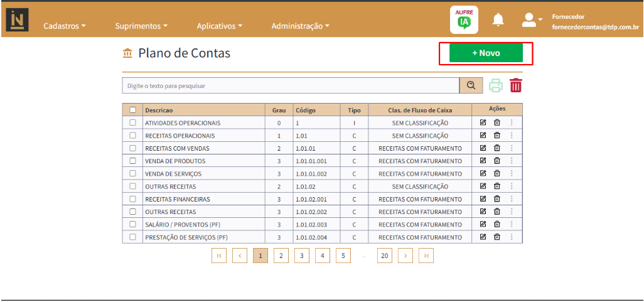644x302 pixels.
Task: Check the RECEITAS FINANCEIRAS checkbox
Action: pyautogui.click(x=132, y=199)
